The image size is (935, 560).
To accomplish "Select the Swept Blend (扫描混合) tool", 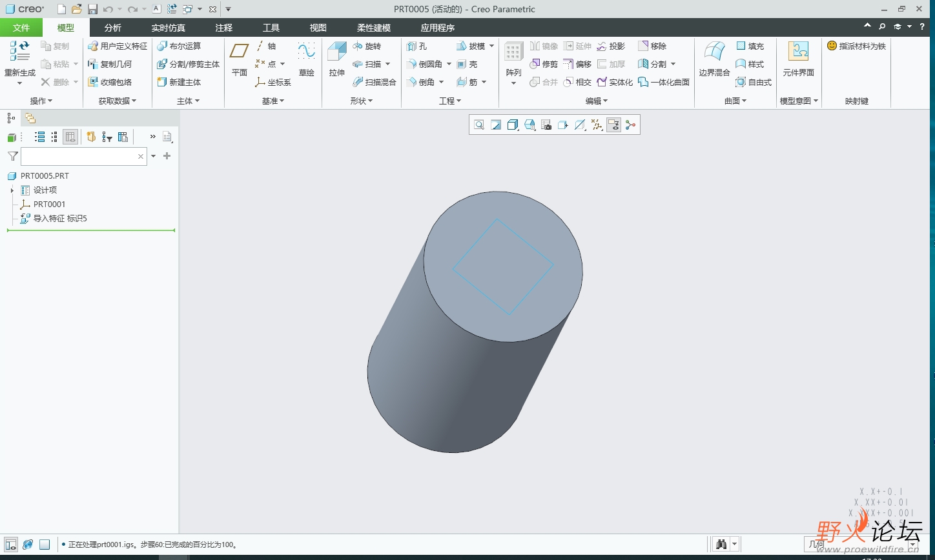I will point(375,83).
